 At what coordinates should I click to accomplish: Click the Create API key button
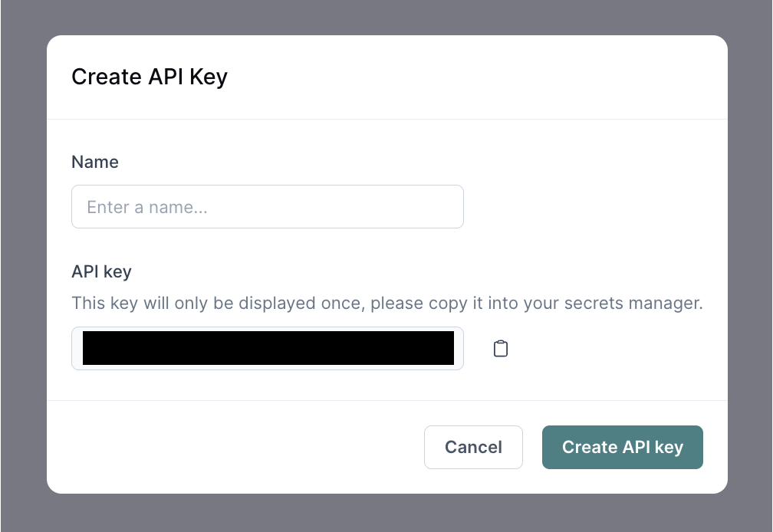coord(622,447)
